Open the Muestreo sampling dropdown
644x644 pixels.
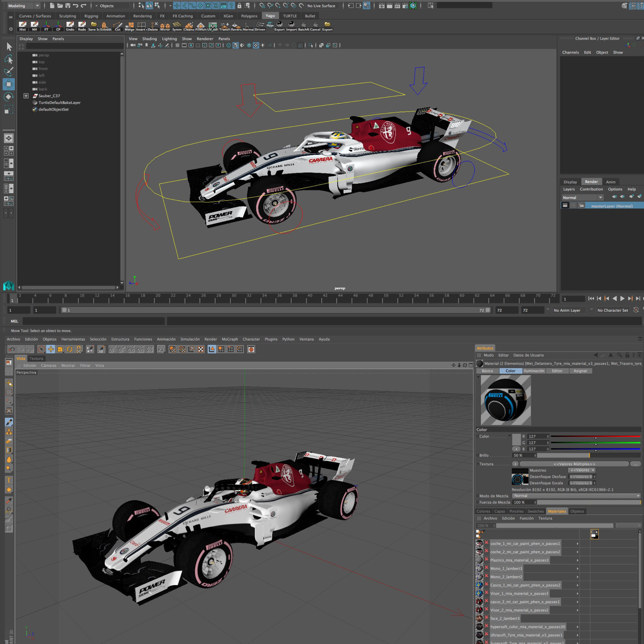tap(582, 470)
